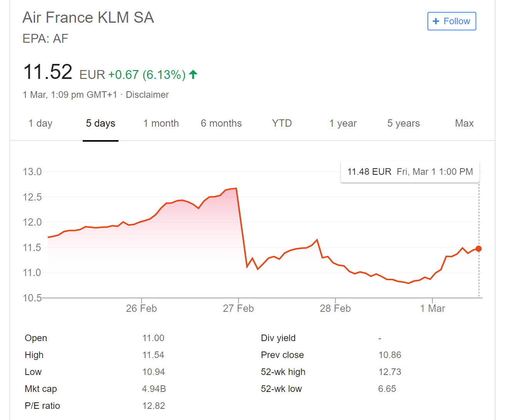Click the 28 Feb axis label
This screenshot has width=509, height=420.
click(x=335, y=308)
